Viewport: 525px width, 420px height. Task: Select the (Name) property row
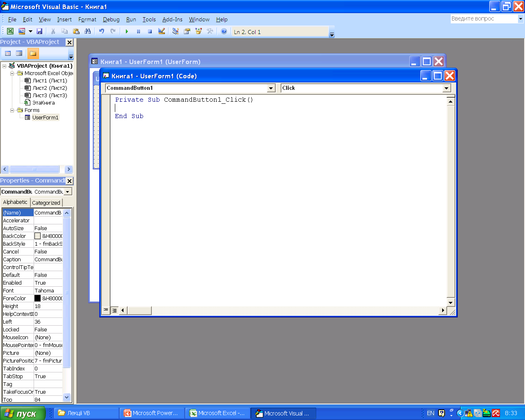pos(32,212)
